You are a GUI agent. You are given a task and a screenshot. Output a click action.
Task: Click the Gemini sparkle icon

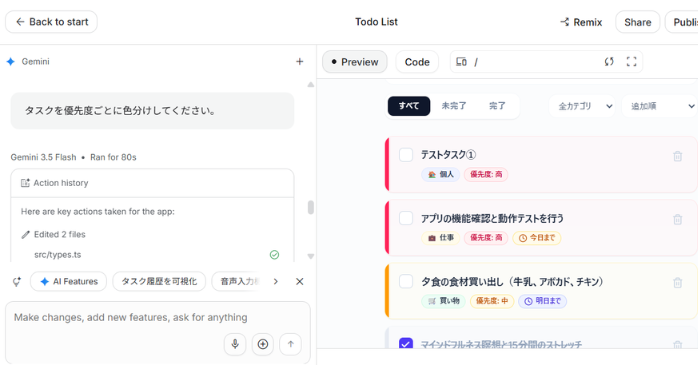tap(11, 61)
